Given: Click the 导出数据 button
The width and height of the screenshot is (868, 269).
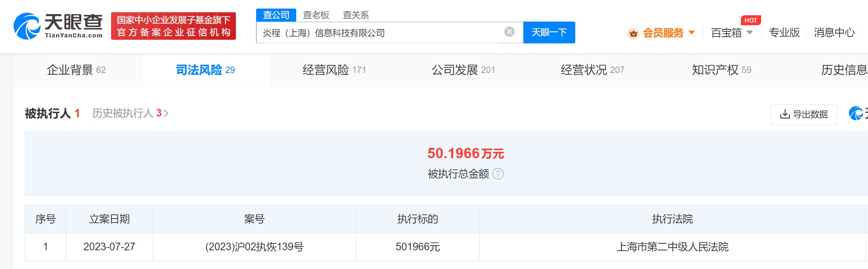Looking at the screenshot, I should click(x=804, y=114).
